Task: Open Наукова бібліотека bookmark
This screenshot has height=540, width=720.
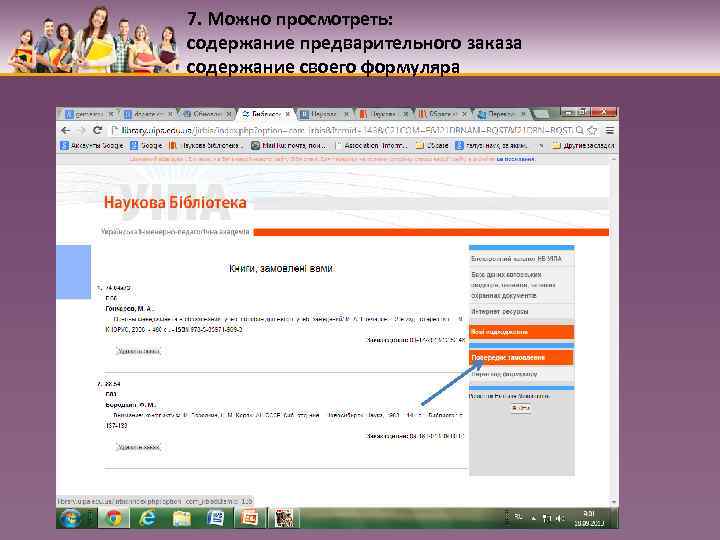Action: tap(206, 146)
